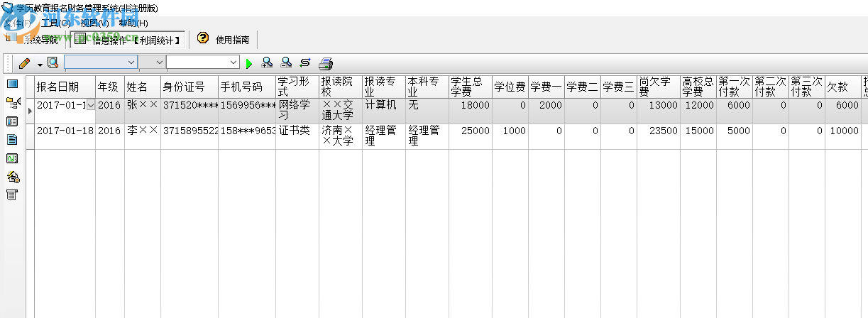Screen dimensions: 868x318
Task: Click the lightning bolt settings icon in sidebar
Action: point(12,177)
